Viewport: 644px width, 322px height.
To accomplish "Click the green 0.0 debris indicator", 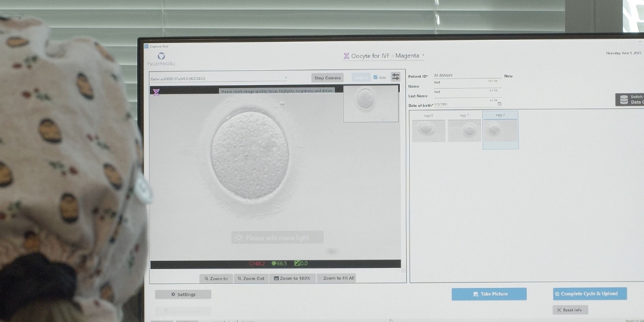I will pyautogui.click(x=301, y=263).
